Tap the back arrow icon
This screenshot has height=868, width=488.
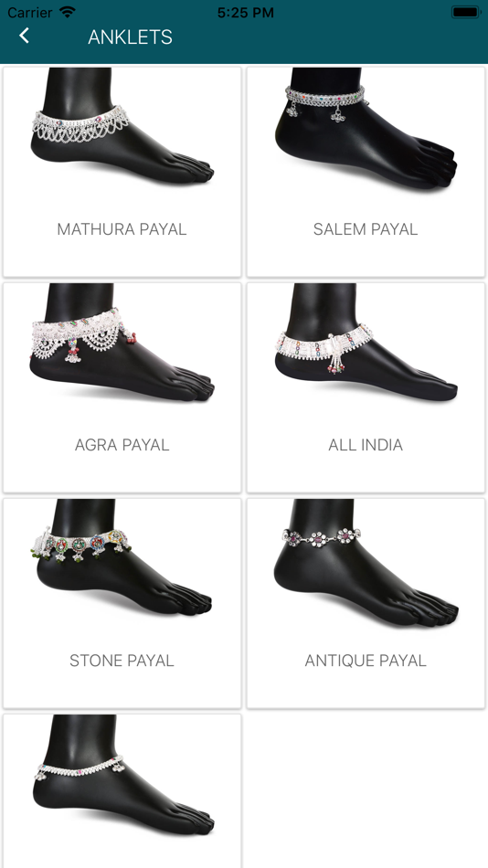coord(24,36)
